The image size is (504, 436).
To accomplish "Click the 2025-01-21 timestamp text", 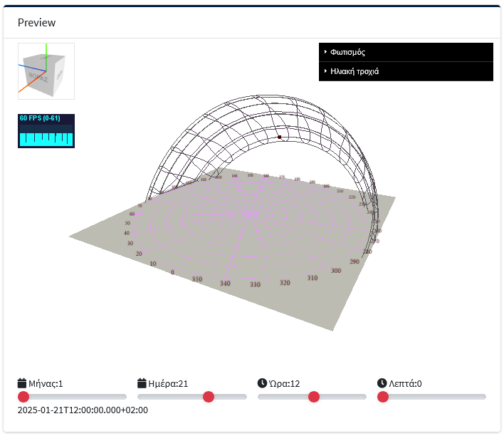I will coord(83,410).
